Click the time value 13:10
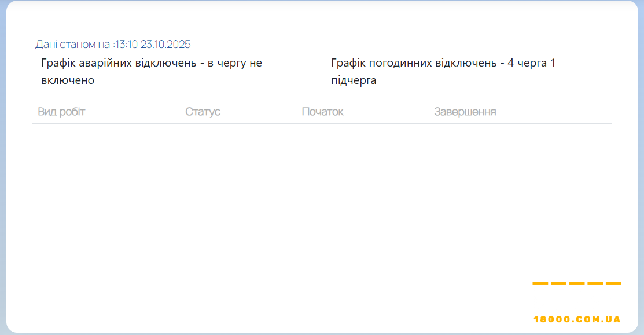 tap(127, 45)
